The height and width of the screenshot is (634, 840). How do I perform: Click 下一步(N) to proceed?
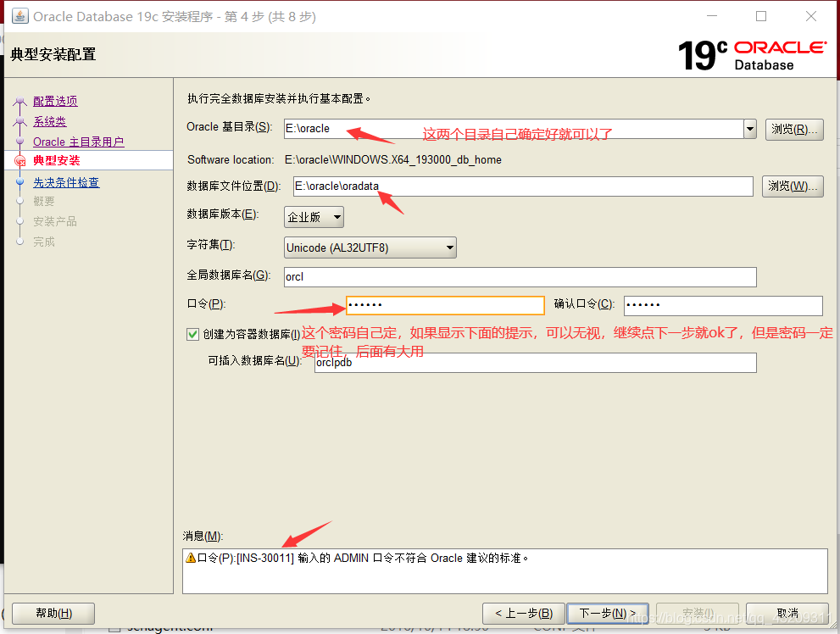click(x=607, y=613)
